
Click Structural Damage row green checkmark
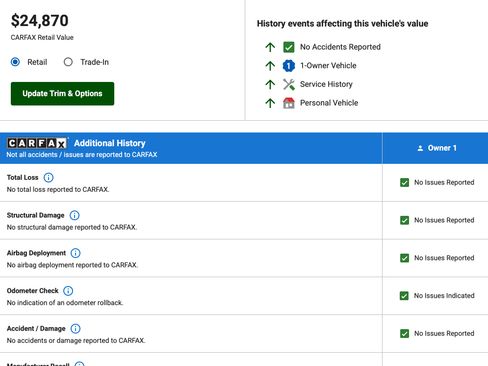coord(404,220)
